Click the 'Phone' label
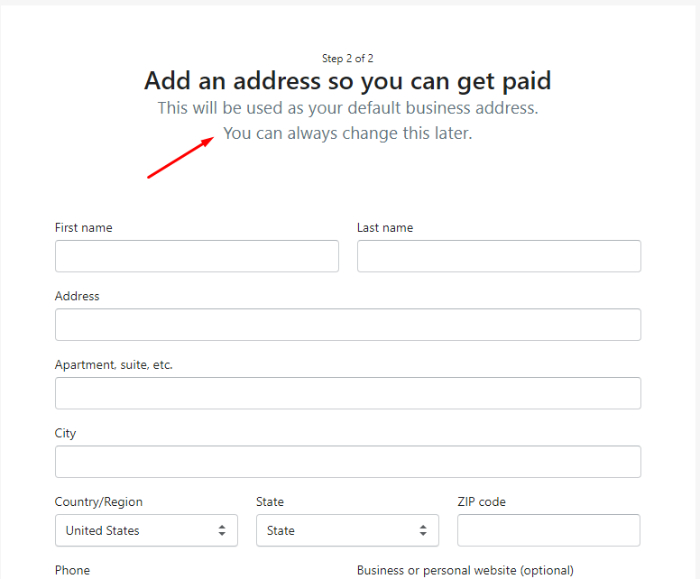Viewport: 700px width, 579px height. point(72,571)
